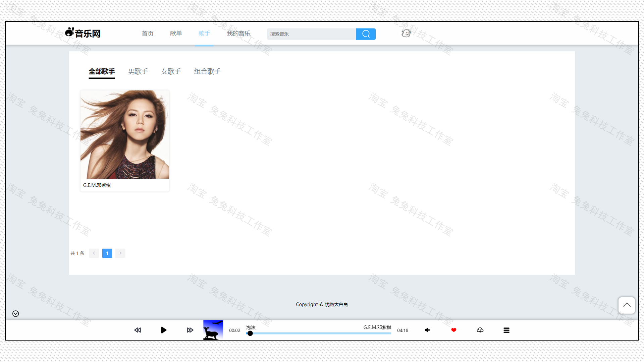The image size is (644, 362).
Task: Expand the bottom-left chevron circle
Action: click(15, 314)
